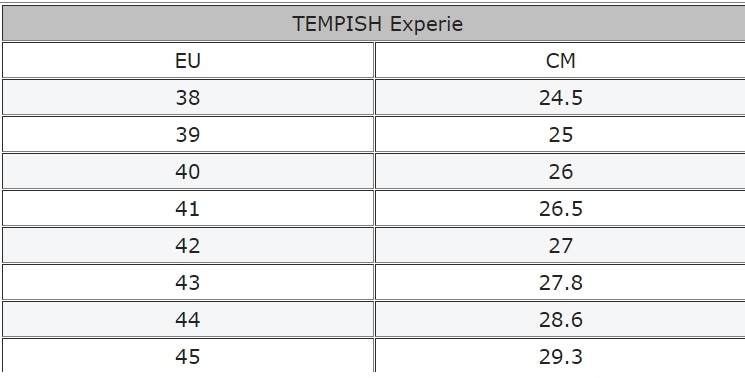Select EU size 39 cell
Image resolution: width=745 pixels, height=378 pixels.
coord(188,134)
